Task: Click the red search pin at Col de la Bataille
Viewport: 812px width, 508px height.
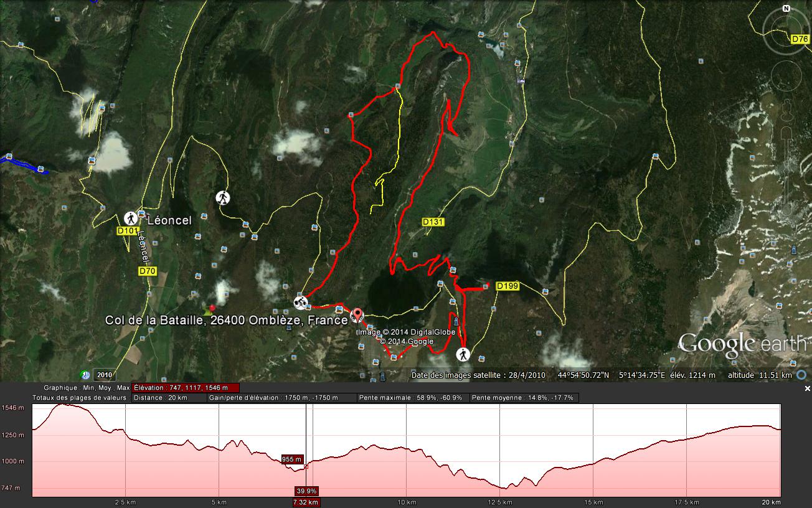Action: (x=357, y=315)
